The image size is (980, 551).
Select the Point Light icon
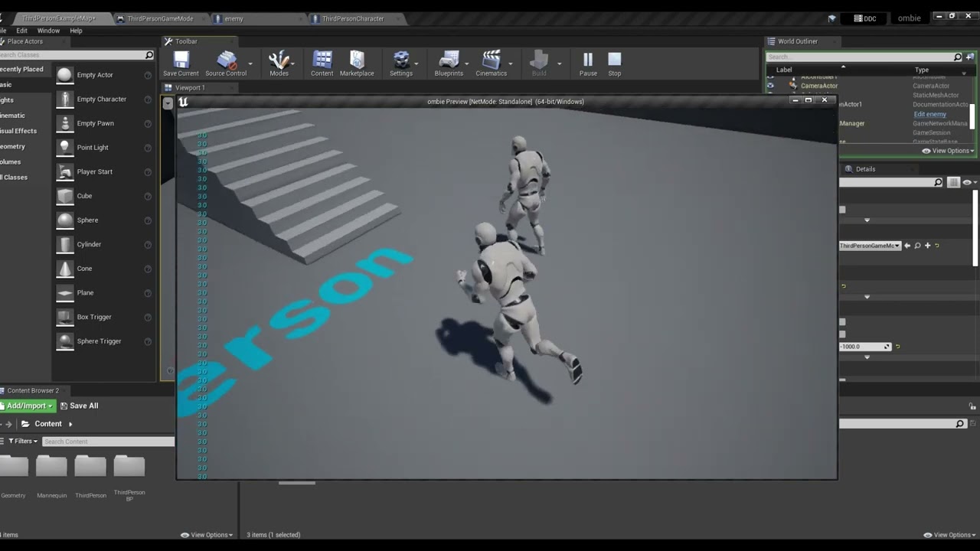click(65, 148)
